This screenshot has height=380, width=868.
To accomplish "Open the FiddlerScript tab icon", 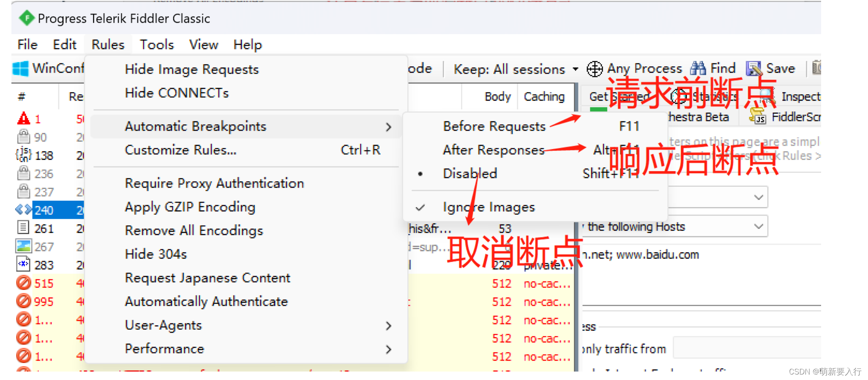I will 757,116.
